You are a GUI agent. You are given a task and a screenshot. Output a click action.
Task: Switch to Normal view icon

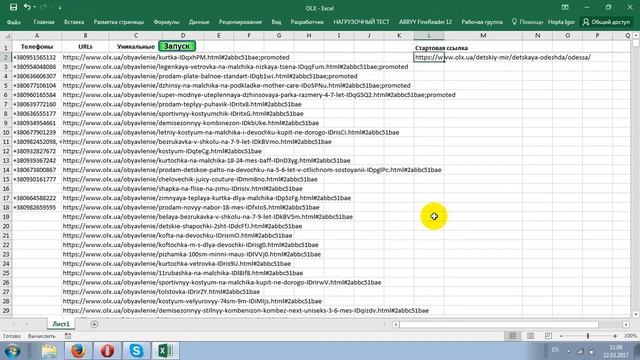pos(513,336)
